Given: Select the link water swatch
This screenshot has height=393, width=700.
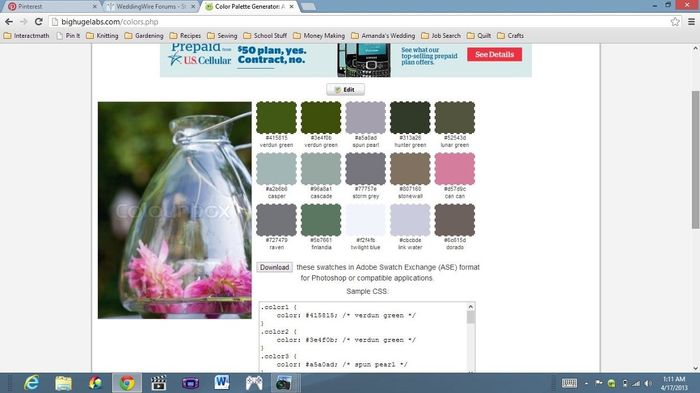Looking at the screenshot, I should coord(410,220).
